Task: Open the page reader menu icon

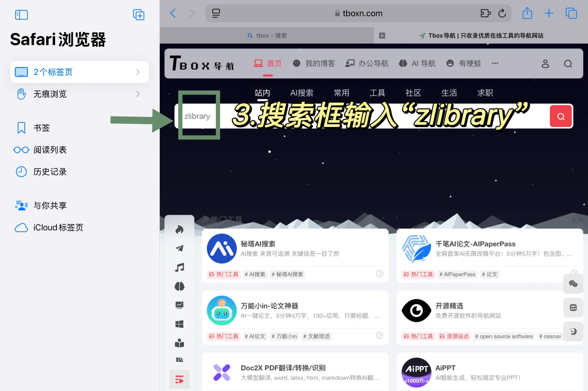Action: [216, 13]
